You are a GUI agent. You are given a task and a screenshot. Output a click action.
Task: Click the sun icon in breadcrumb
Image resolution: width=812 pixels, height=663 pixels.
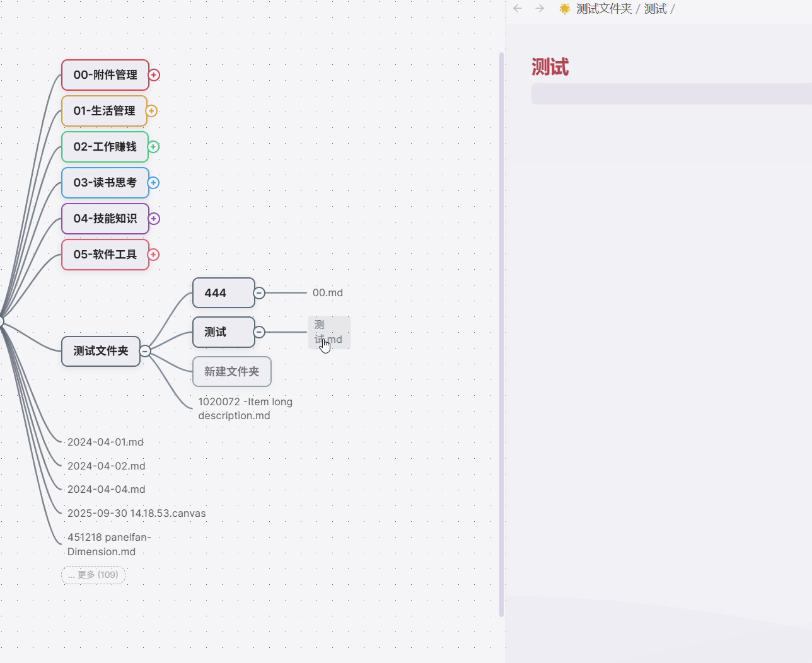coord(565,8)
